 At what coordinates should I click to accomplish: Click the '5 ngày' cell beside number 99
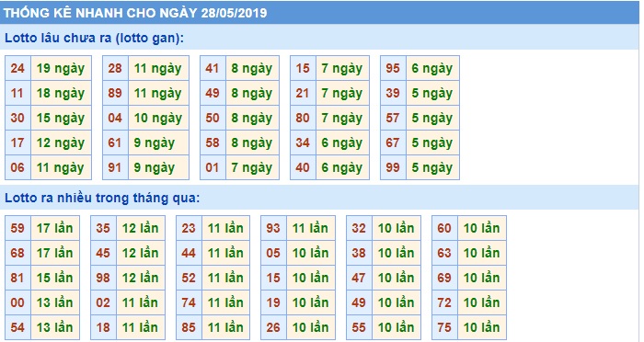click(x=432, y=167)
